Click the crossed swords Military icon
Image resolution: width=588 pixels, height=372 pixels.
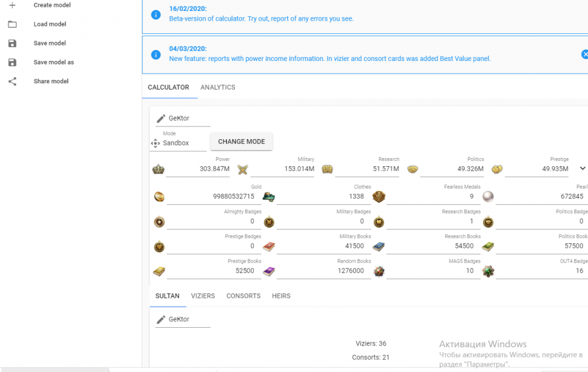point(243,169)
